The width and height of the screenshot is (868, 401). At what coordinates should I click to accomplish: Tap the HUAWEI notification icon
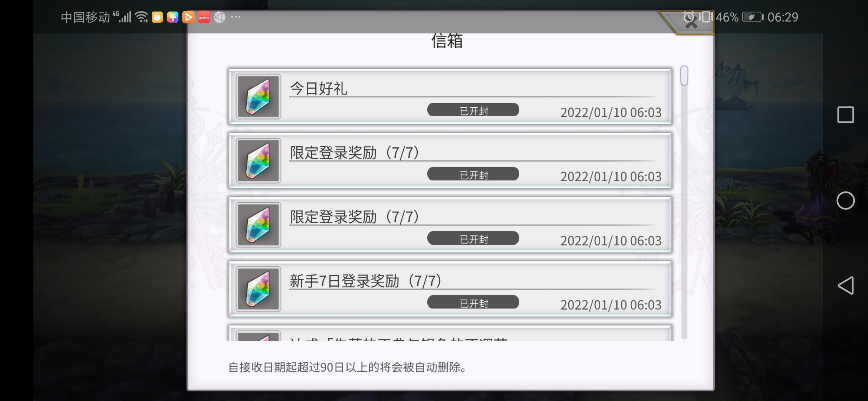[x=204, y=17]
